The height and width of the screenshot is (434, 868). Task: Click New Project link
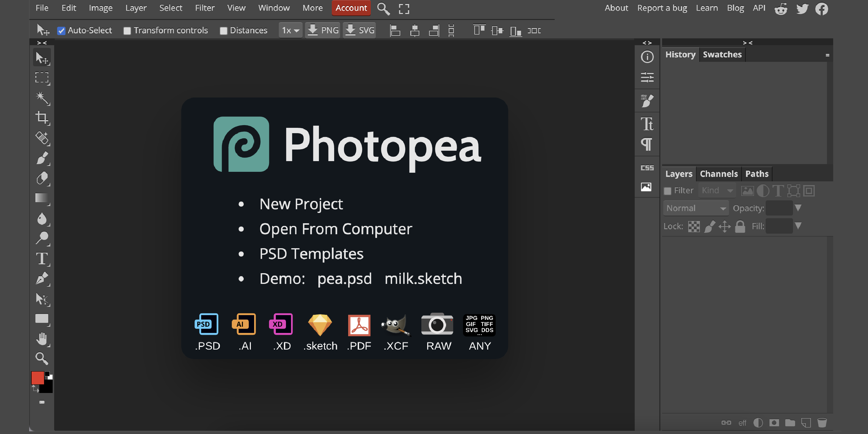point(301,204)
